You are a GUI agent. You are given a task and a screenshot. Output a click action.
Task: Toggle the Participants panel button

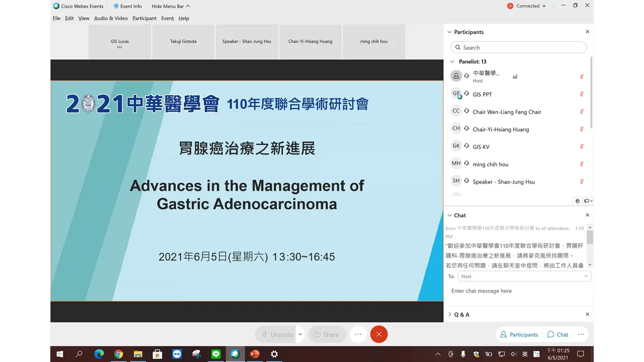pyautogui.click(x=519, y=334)
